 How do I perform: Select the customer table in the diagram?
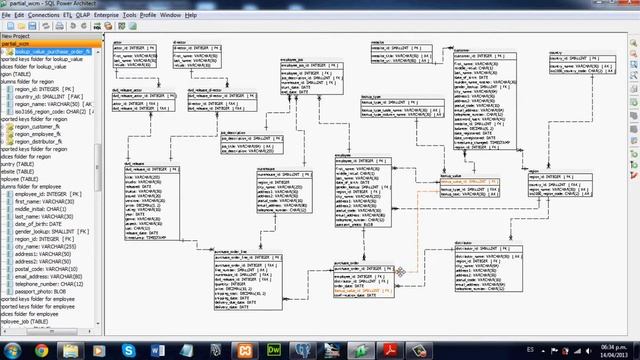coord(485,100)
